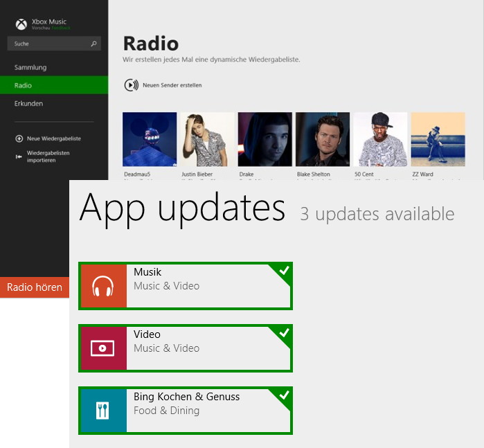Open the Justin Bieber station thumbnail
The height and width of the screenshot is (448, 484).
pyautogui.click(x=208, y=139)
